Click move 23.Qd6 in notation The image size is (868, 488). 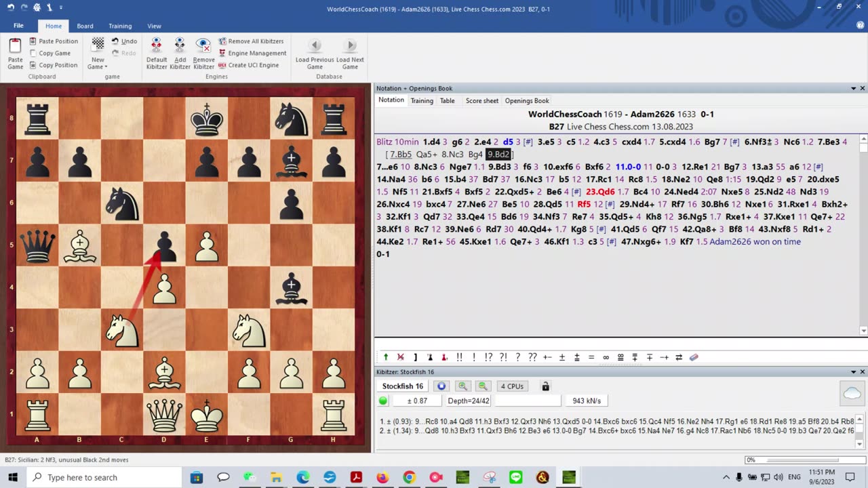(x=600, y=192)
